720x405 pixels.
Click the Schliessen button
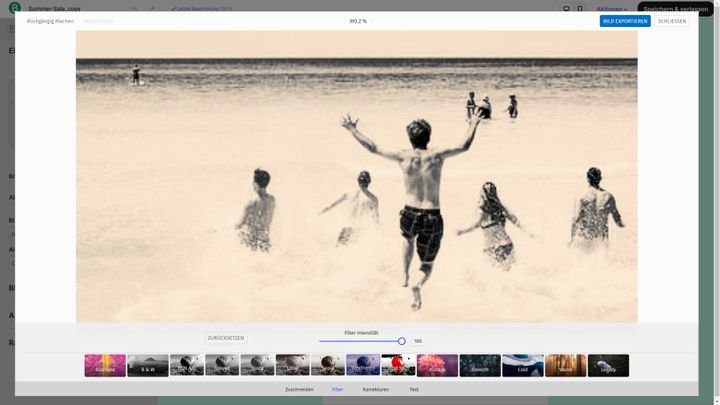tap(672, 21)
